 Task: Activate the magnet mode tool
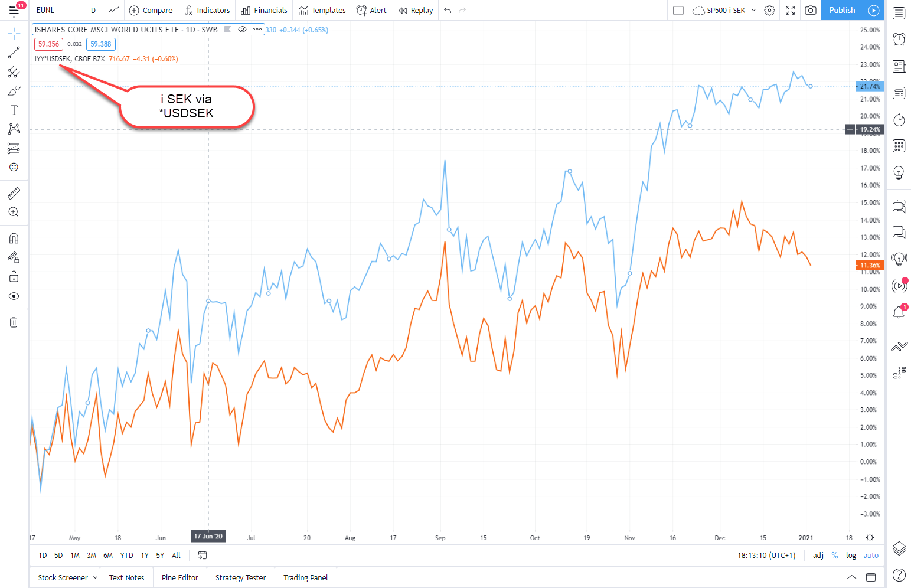click(x=14, y=239)
